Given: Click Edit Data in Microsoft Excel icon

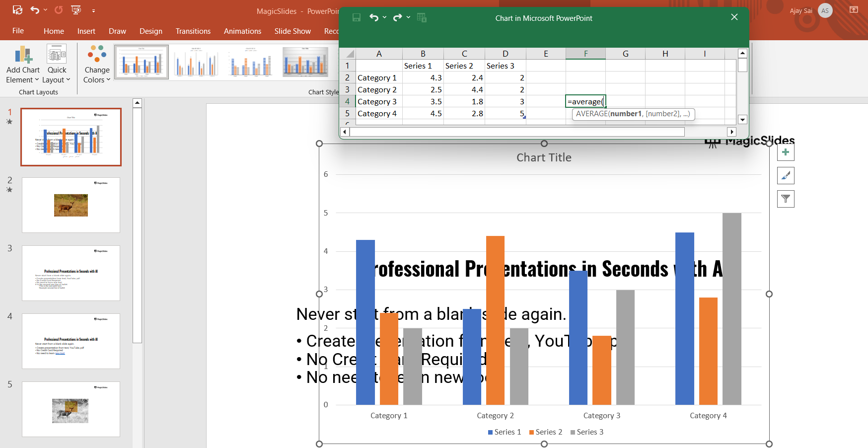Looking at the screenshot, I should click(x=422, y=18).
